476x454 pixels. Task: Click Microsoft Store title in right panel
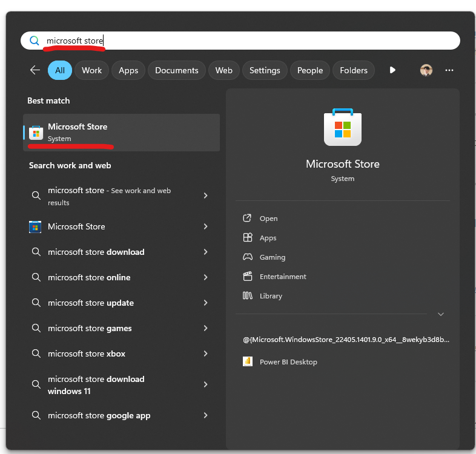pos(343,164)
